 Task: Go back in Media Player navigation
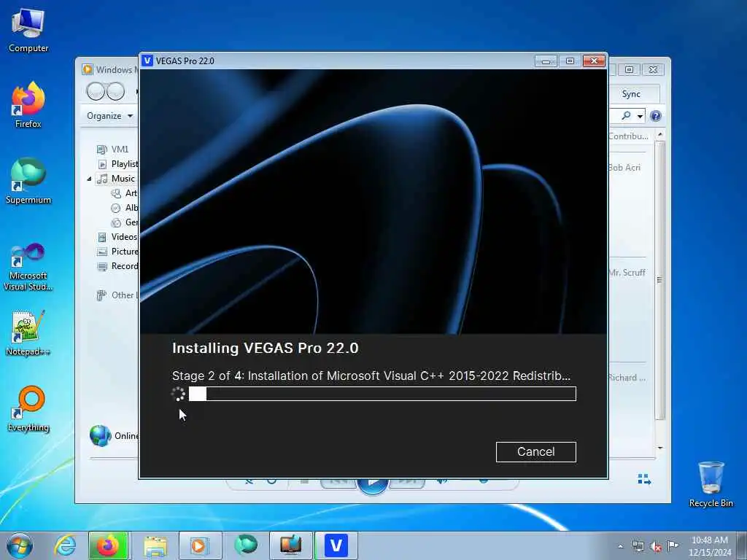point(96,91)
